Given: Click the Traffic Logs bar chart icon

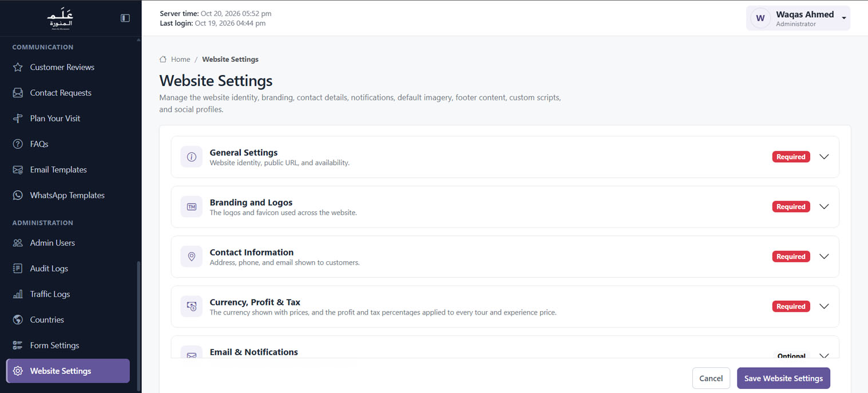Looking at the screenshot, I should pyautogui.click(x=18, y=294).
